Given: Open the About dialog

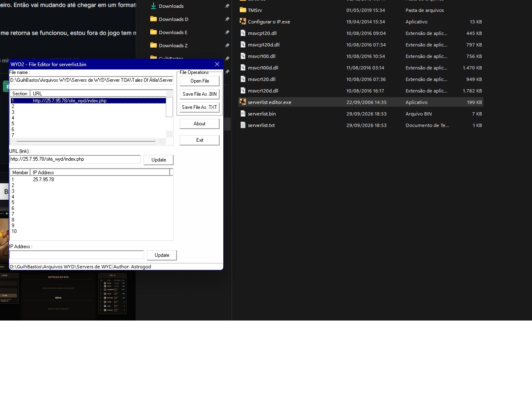Looking at the screenshot, I should [x=199, y=124].
